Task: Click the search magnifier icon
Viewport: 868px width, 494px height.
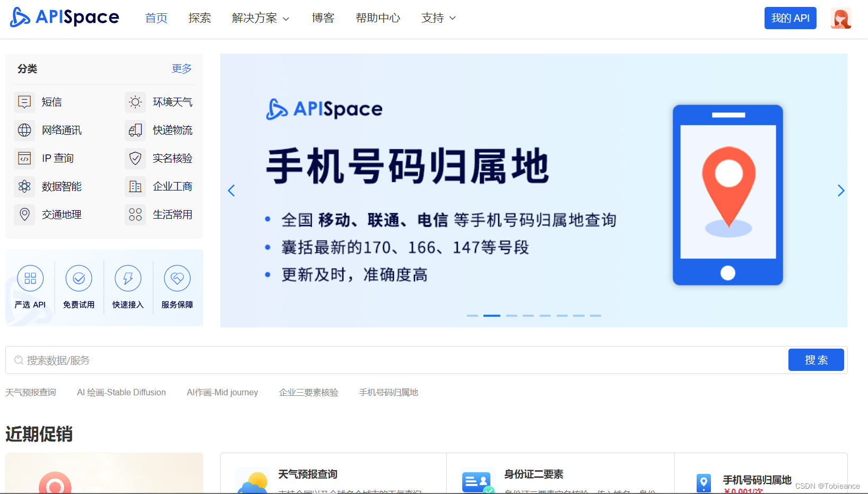Action: (x=19, y=360)
